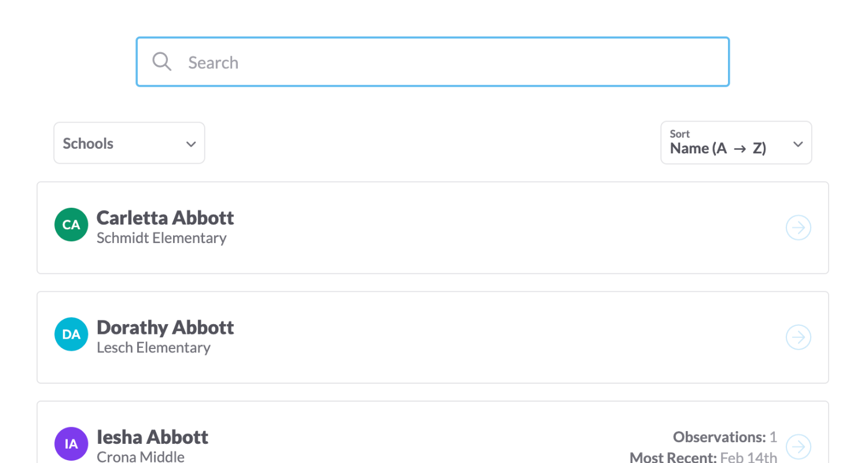Image resolution: width=868 pixels, height=463 pixels.
Task: Click the name Iesha Abbott
Action: [152, 437]
